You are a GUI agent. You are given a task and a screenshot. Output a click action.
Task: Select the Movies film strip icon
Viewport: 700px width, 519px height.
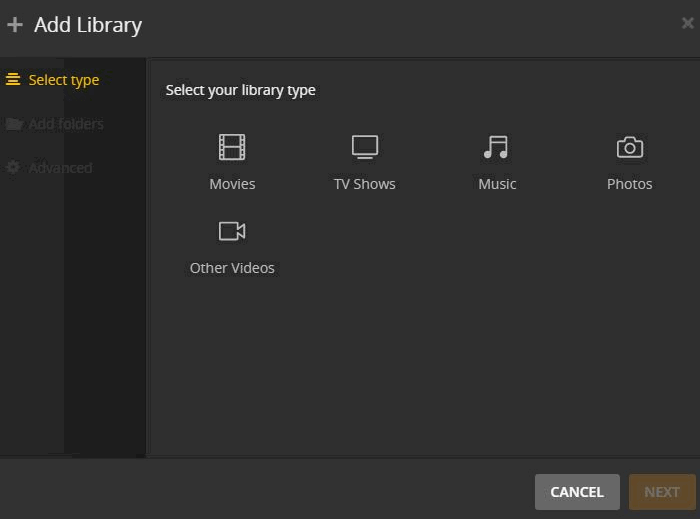coord(232,147)
